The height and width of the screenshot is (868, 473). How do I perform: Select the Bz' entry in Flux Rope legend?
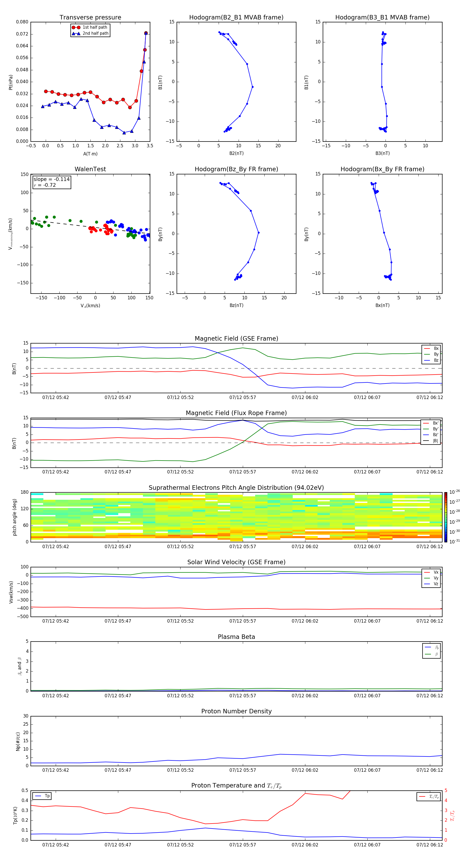[x=431, y=435]
